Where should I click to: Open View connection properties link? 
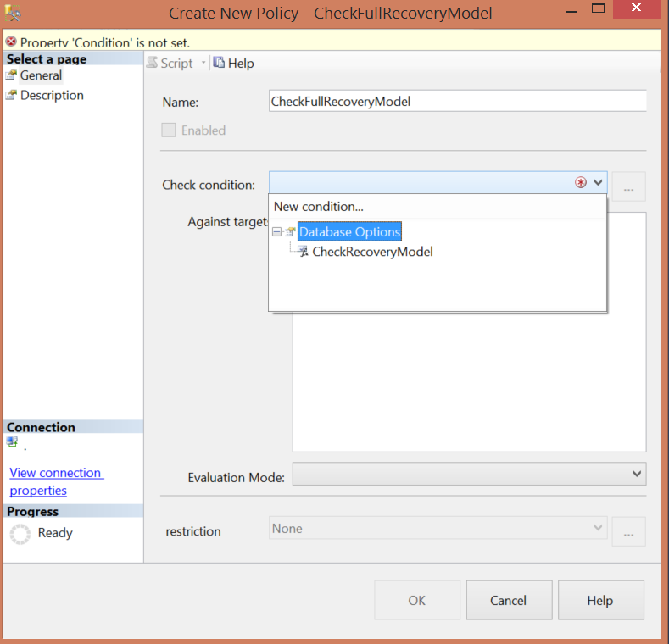pyautogui.click(x=56, y=481)
